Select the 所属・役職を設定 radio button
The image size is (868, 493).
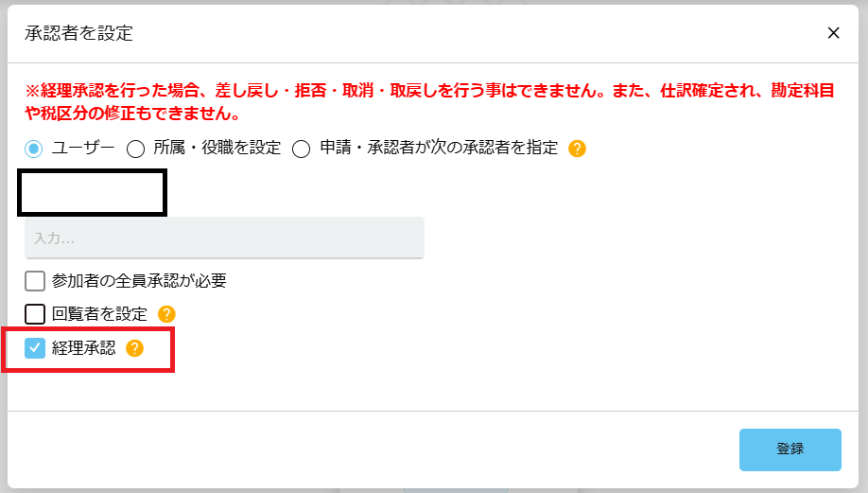135,149
